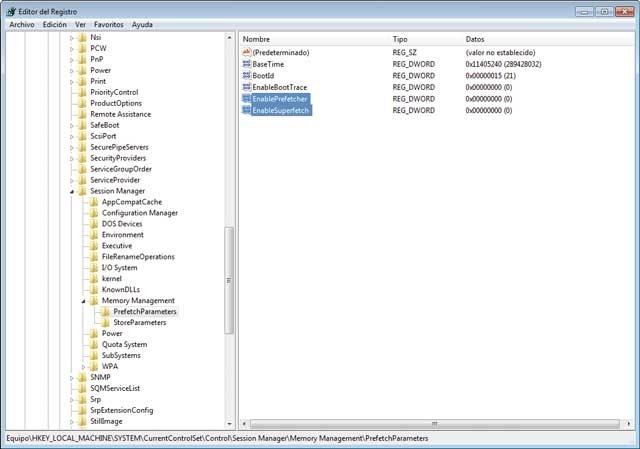The image size is (640, 449).
Task: Click the tree vertical scrollbar thumb
Action: click(229, 280)
